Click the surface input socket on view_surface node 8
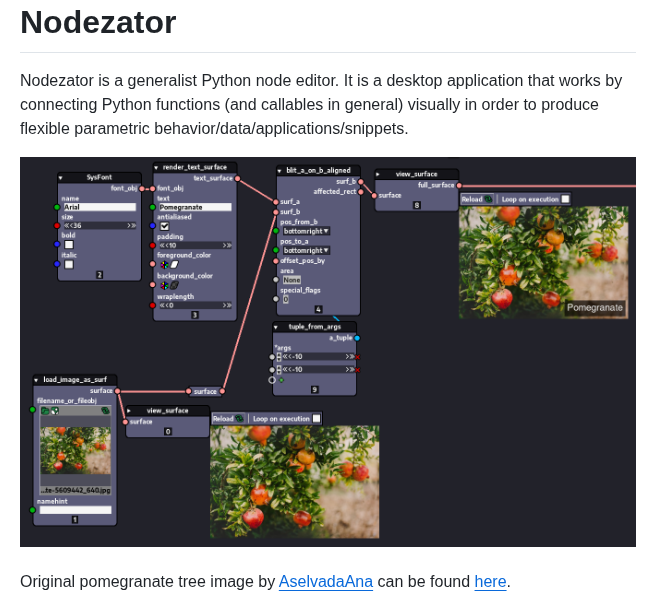The width and height of the screenshot is (655, 600). pyautogui.click(x=374, y=196)
